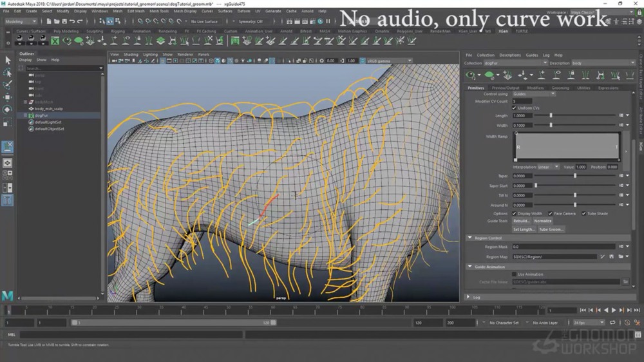Screen dimensions: 644x362
Task: Open the Deform menu
Action: [243, 11]
